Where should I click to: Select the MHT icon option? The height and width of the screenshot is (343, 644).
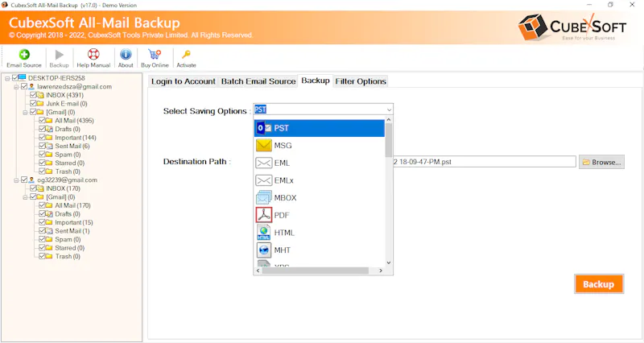click(264, 250)
